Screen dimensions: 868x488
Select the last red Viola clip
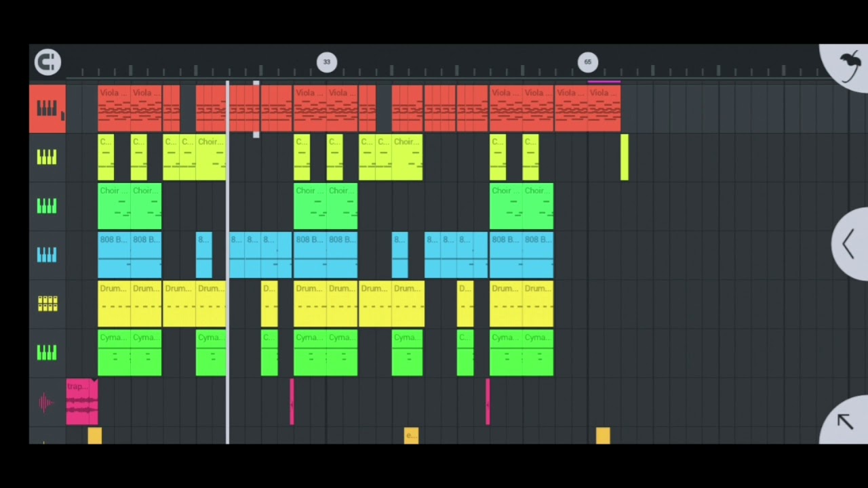coord(604,108)
